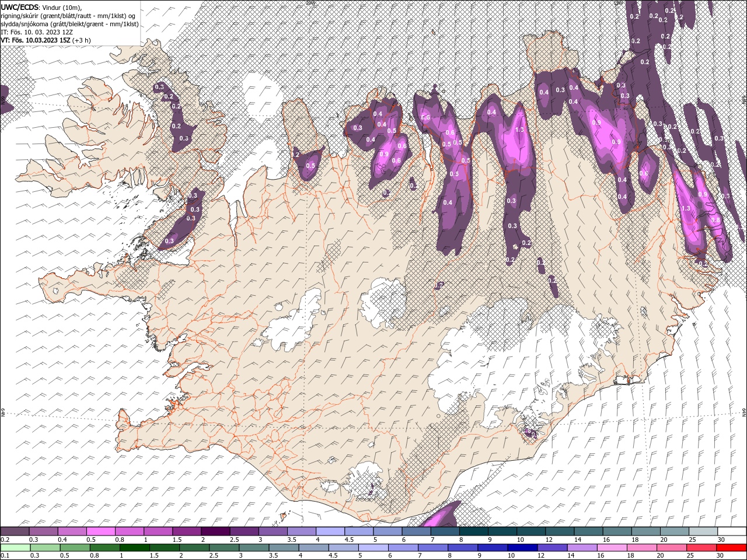This screenshot has width=747, height=560.
Task: Click the upper legend swatch labeled 0.4
Action: coord(72,531)
